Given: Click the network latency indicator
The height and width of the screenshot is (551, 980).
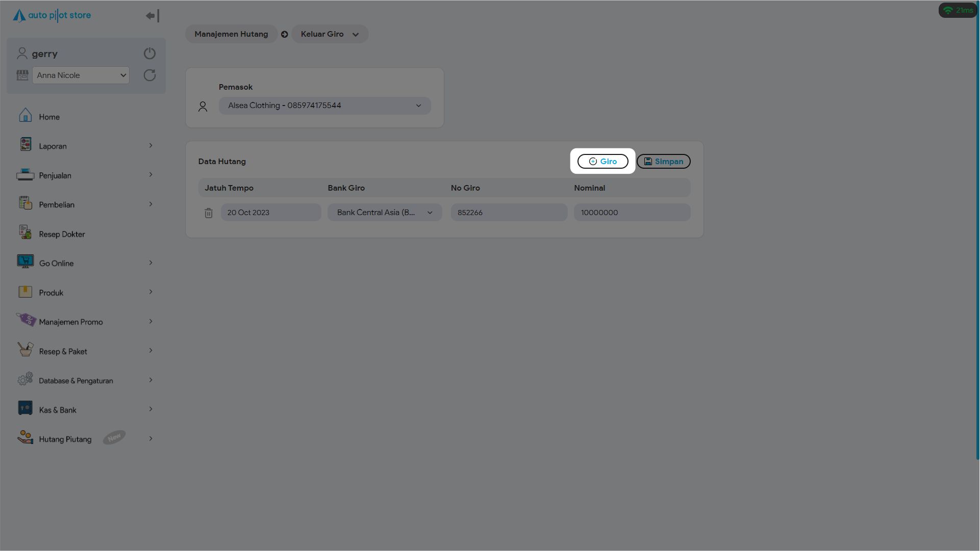Looking at the screenshot, I should tap(958, 10).
